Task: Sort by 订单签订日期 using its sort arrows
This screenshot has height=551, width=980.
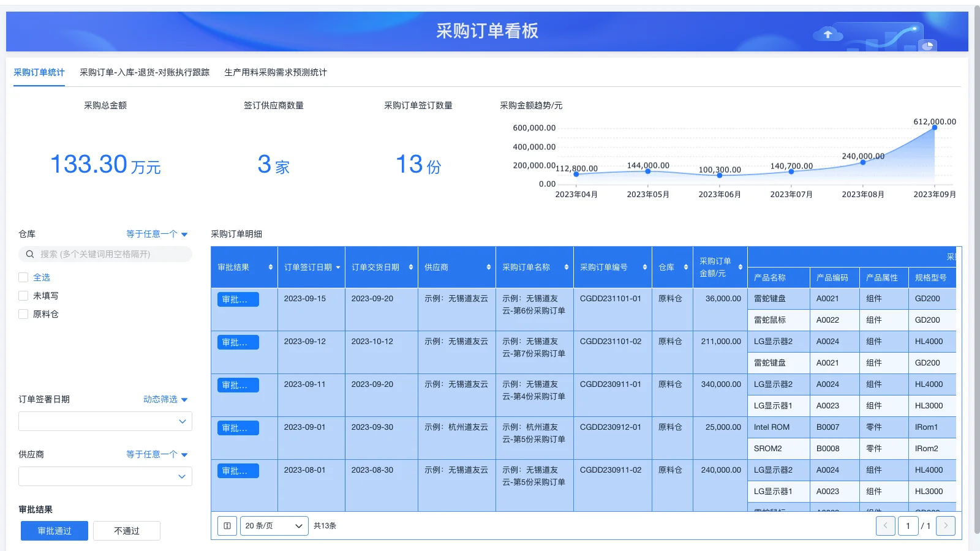Action: click(x=337, y=268)
